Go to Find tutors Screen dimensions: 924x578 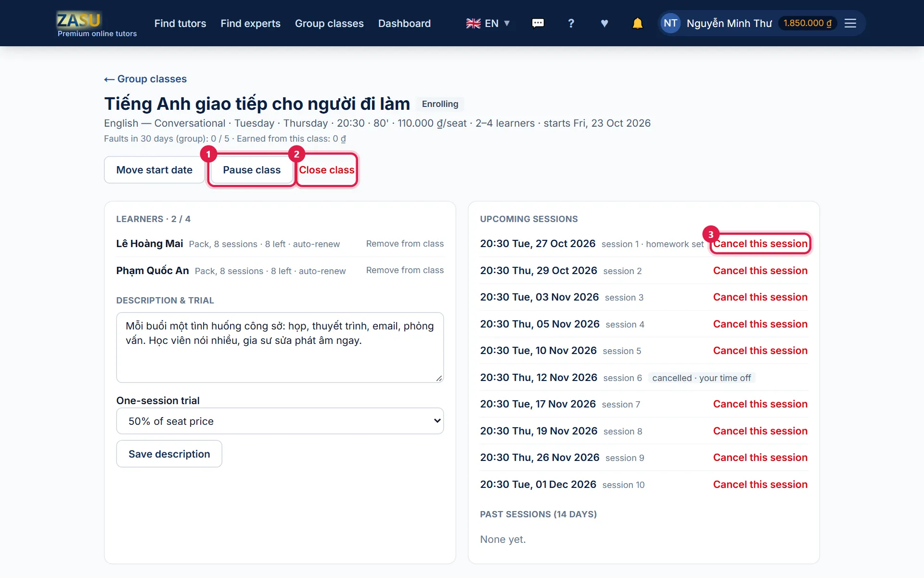point(180,23)
